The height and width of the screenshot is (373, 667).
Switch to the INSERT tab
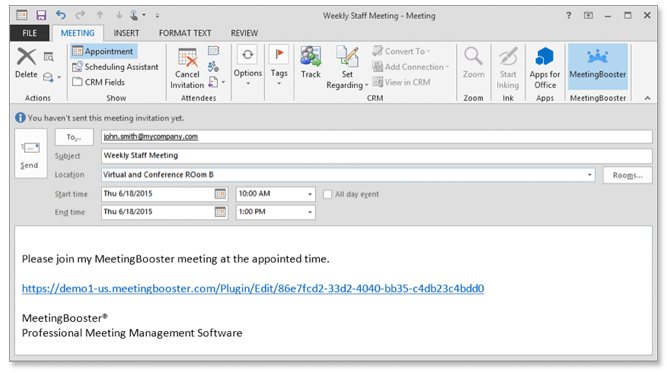tap(126, 33)
